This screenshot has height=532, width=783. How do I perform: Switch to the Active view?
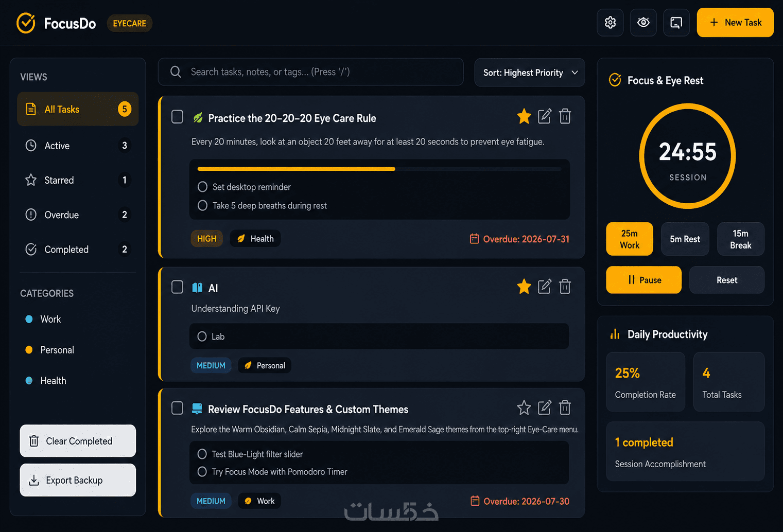click(x=78, y=146)
